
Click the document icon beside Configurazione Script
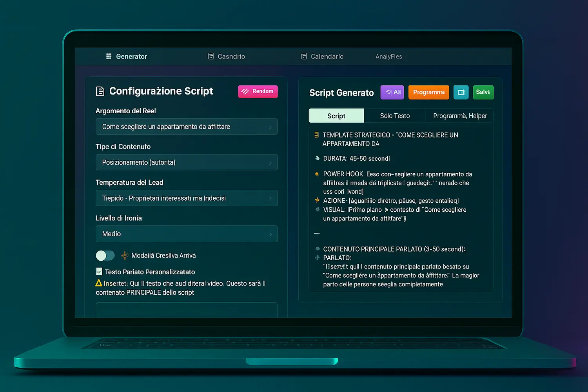100,91
